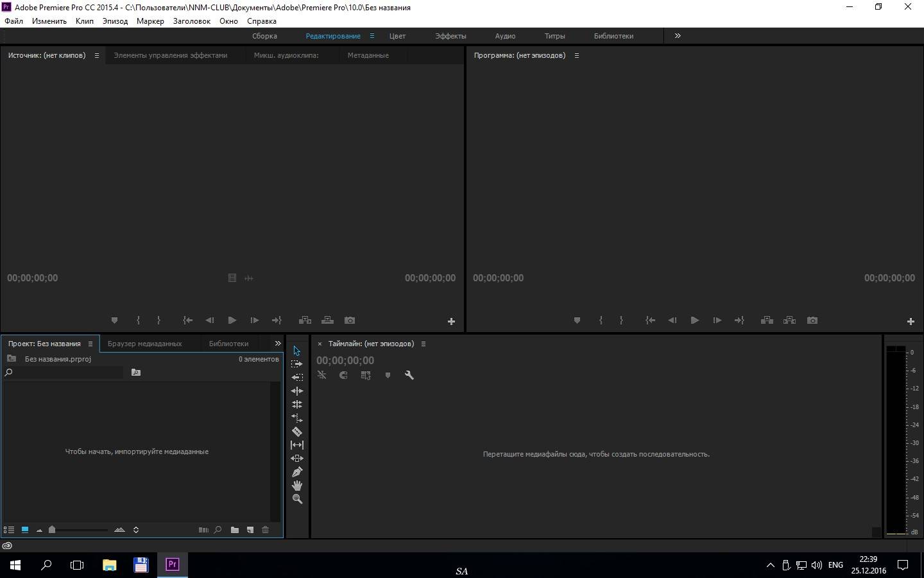Open the Source panel menu
This screenshot has width=924, height=578.
(97, 56)
